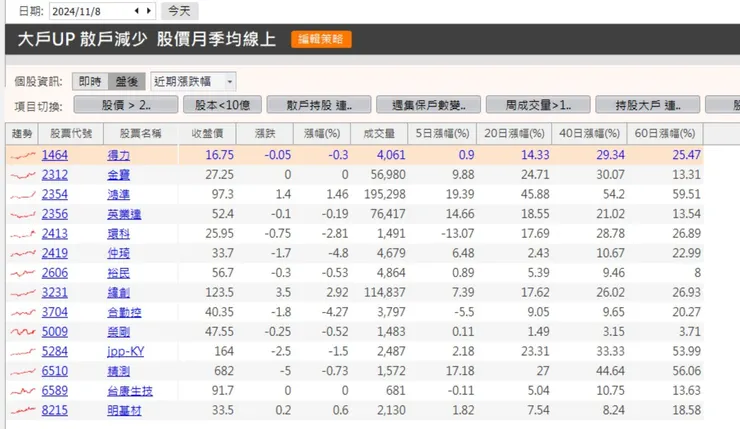Open stock name link 得力

click(118, 155)
